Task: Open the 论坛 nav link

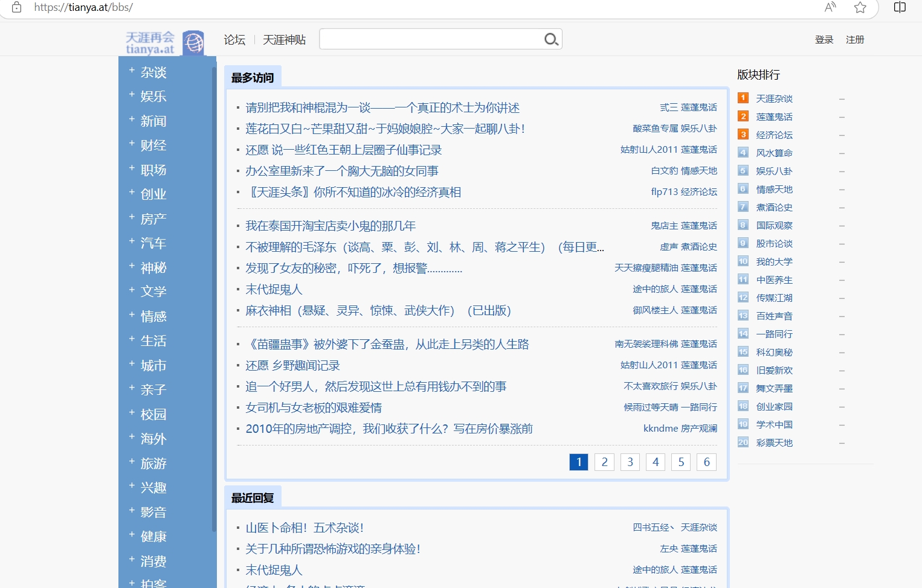Action: click(x=234, y=40)
